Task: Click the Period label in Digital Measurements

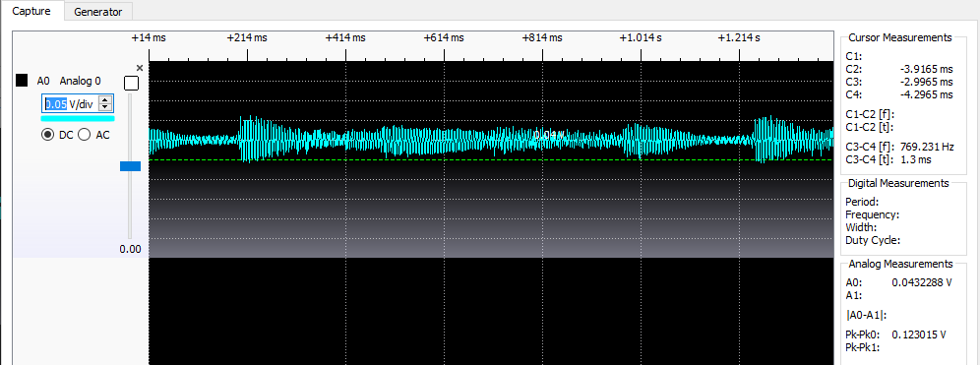Action: [x=862, y=202]
